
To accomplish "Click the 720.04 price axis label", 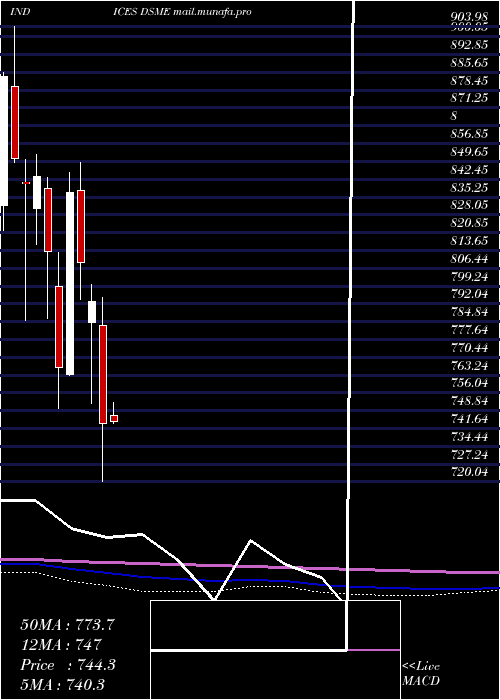I will [x=468, y=471].
